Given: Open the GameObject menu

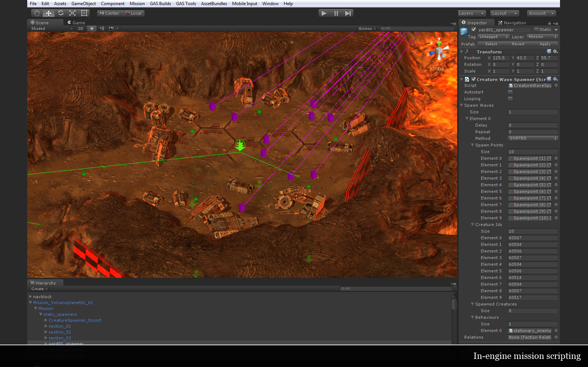Looking at the screenshot, I should (83, 4).
